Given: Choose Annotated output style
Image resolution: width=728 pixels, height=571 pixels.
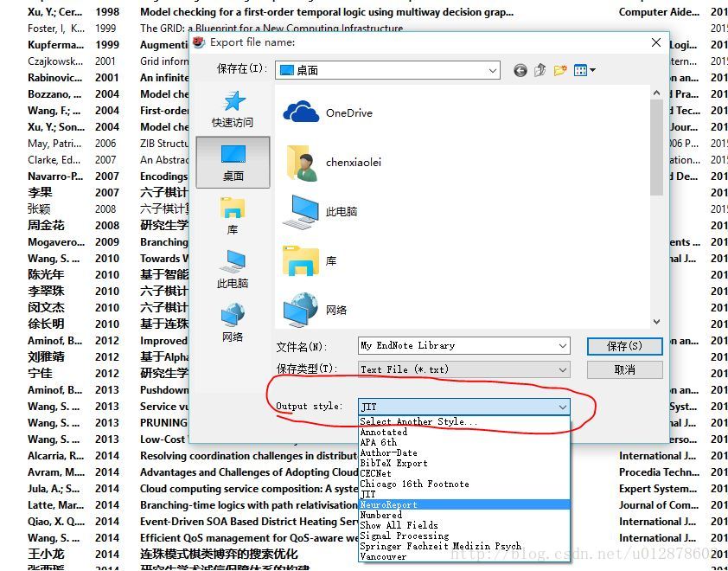Looking at the screenshot, I should (x=464, y=432).
